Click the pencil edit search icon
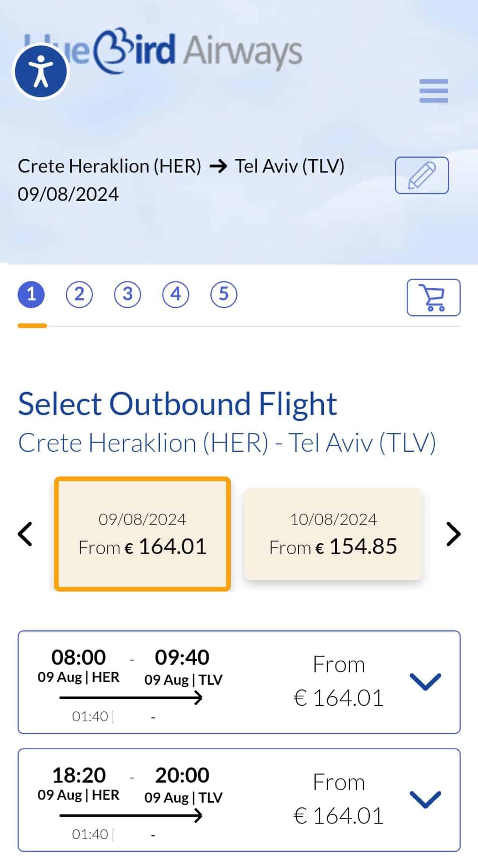This screenshot has width=478, height=868. click(x=422, y=175)
